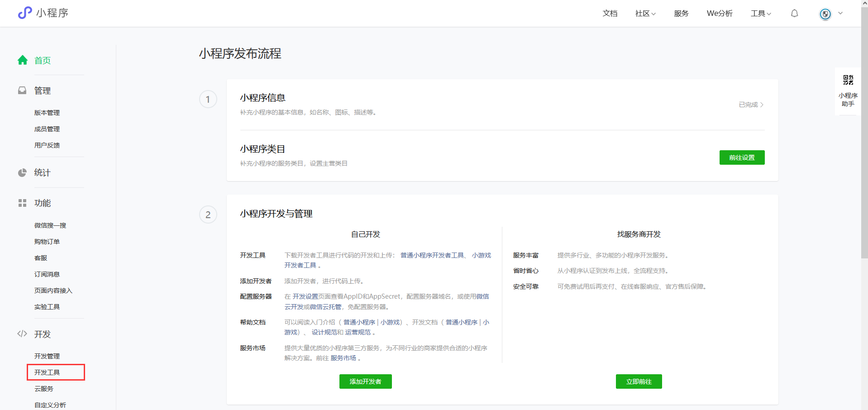Open the 小程序助手 QR code icon
Image resolution: width=868 pixels, height=410 pixels.
coord(848,80)
